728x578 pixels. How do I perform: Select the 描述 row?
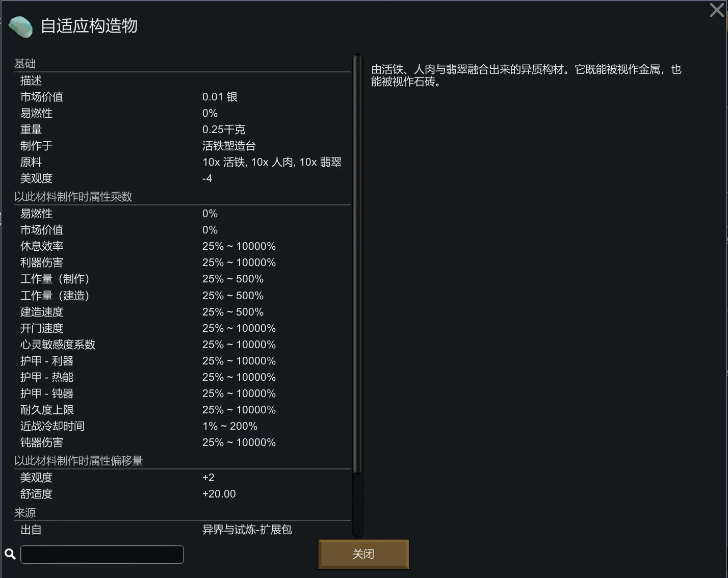(183, 81)
